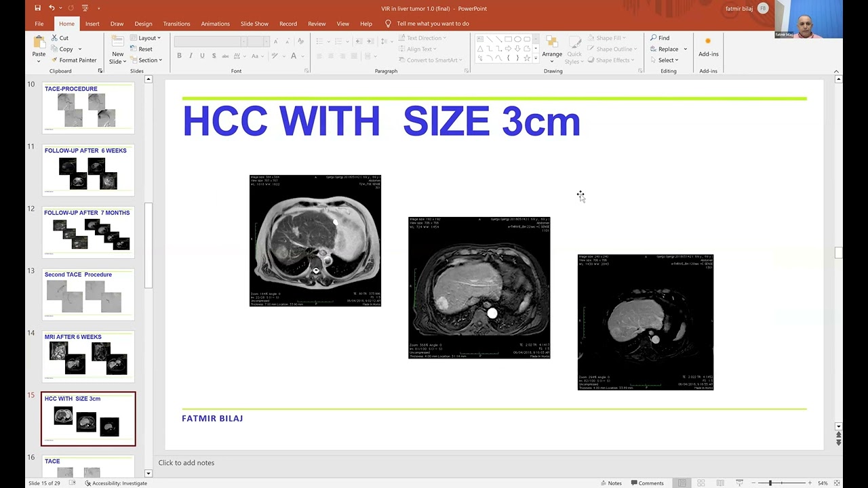Screen dimensions: 868x488
Task: Toggle Italic formatting
Action: pos(191,56)
